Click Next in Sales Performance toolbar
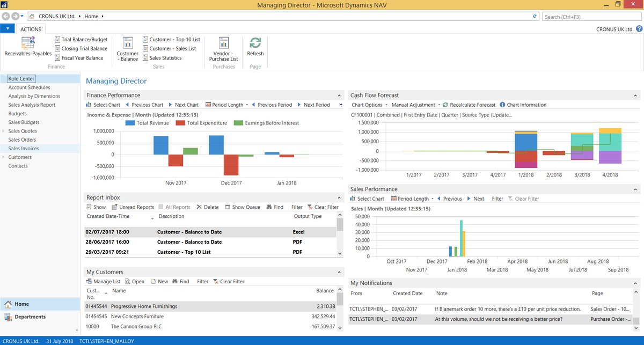 point(475,199)
